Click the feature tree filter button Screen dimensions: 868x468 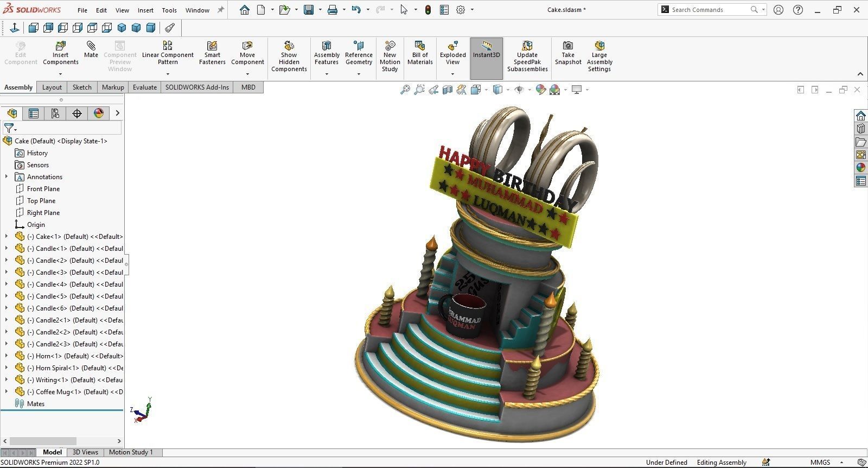tap(10, 128)
